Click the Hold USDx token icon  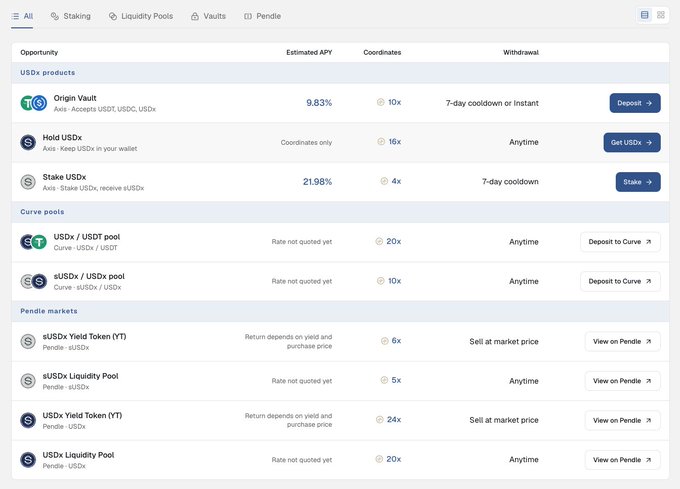coord(28,143)
